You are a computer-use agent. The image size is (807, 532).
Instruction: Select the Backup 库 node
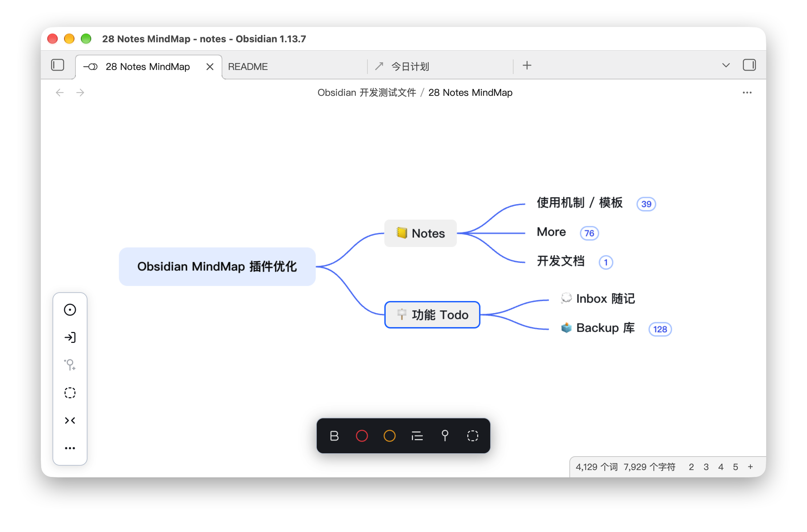[598, 328]
